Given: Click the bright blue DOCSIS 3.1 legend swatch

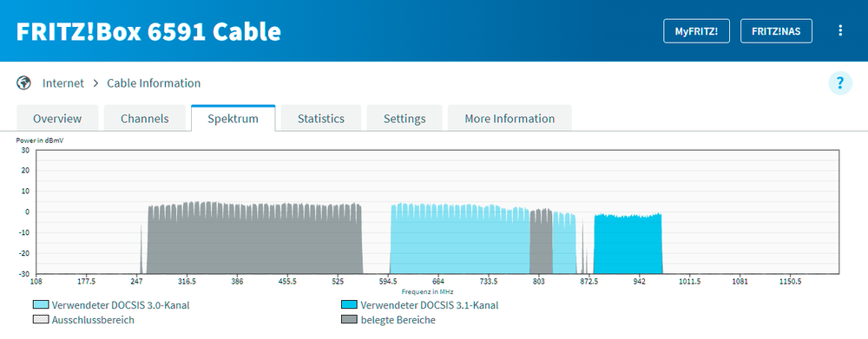Looking at the screenshot, I should click(349, 305).
